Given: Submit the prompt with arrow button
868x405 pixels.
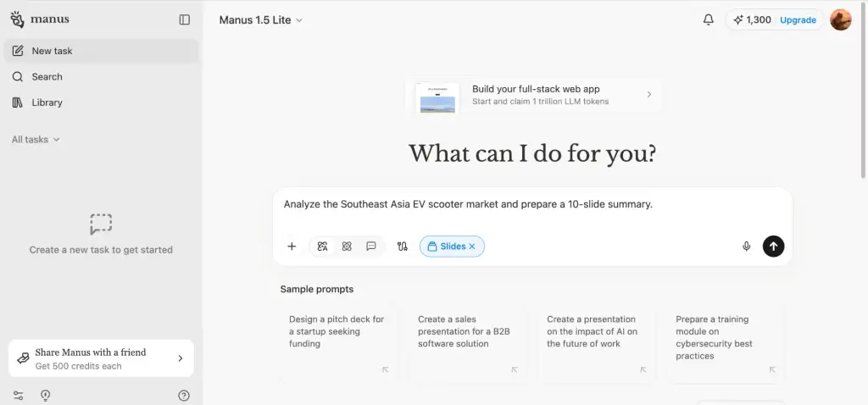Looking at the screenshot, I should click(x=773, y=247).
